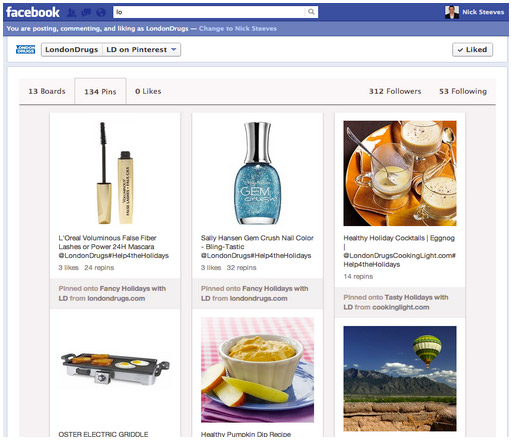Expand the LD on Pinterest dropdown
The image size is (511, 443).
point(141,50)
